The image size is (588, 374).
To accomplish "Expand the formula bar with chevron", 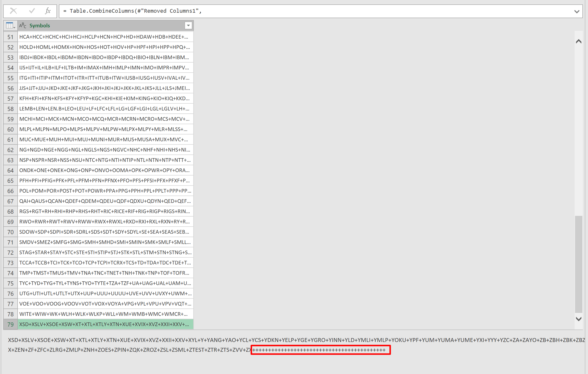I will point(577,11).
